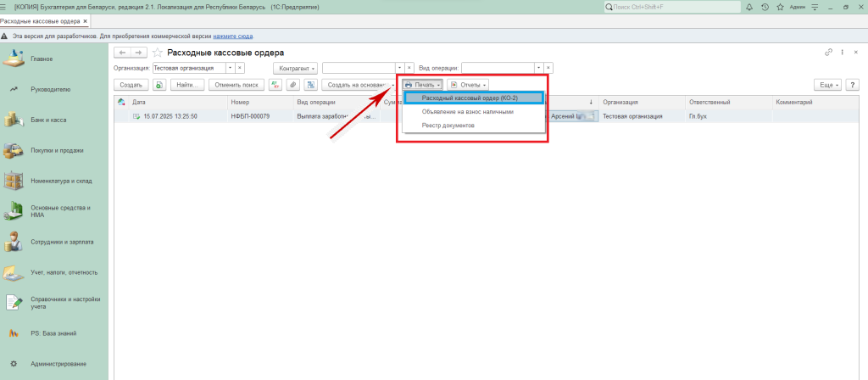Select Объявление на взнос наличными
Screen dimensions: 868x380
[467, 111]
